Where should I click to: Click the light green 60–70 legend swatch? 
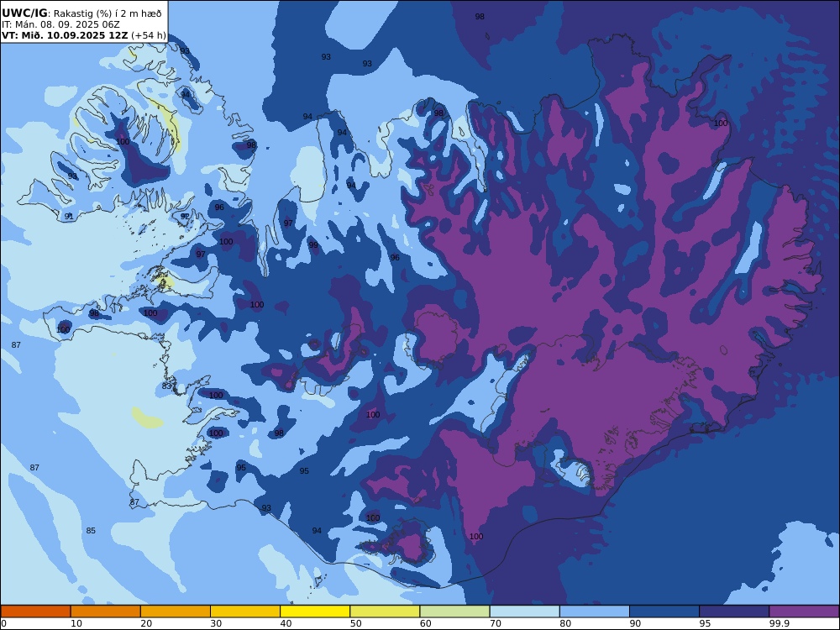tap(454, 612)
